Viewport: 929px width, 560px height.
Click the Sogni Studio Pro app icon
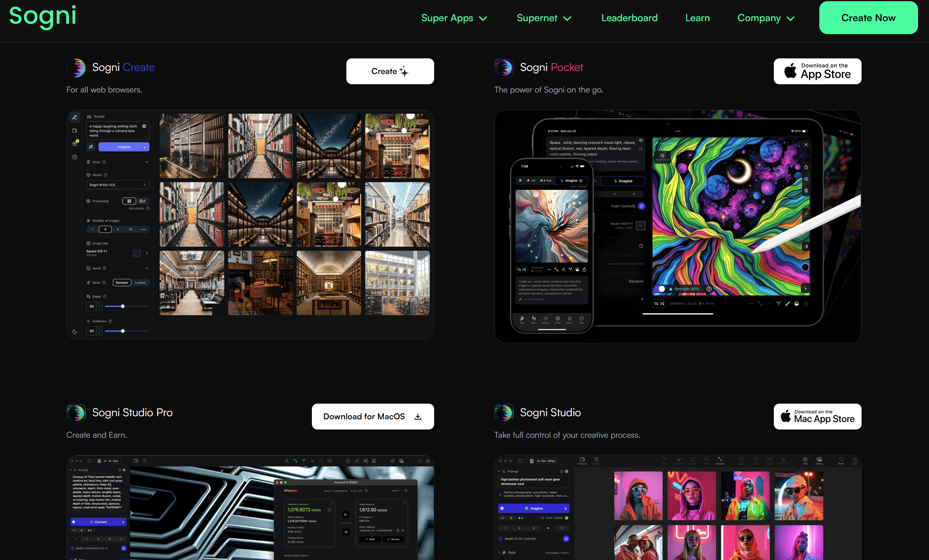coord(76,413)
